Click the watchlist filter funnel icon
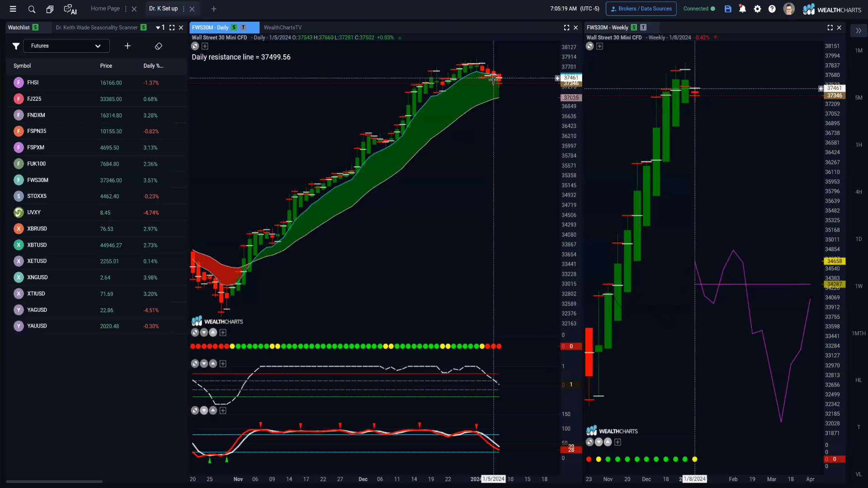This screenshot has width=868, height=488. 16,46
